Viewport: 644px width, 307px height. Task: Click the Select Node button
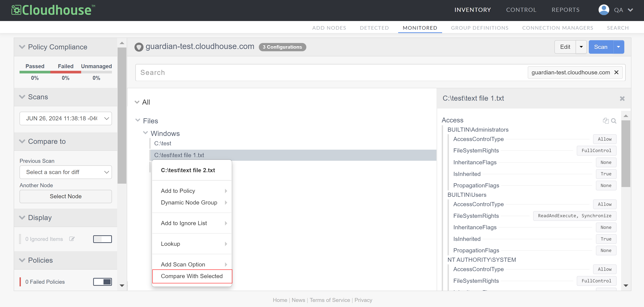(x=66, y=197)
